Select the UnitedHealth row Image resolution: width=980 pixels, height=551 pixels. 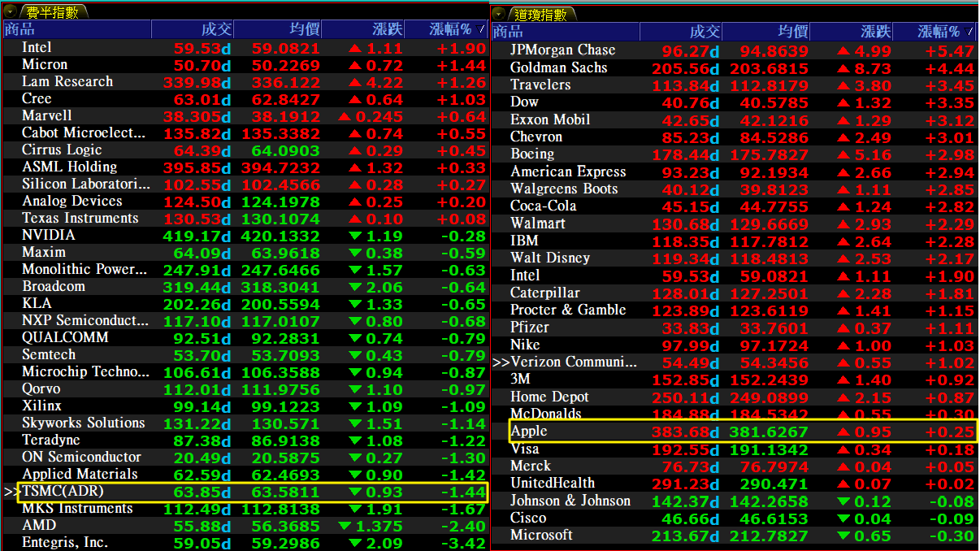[x=734, y=484]
